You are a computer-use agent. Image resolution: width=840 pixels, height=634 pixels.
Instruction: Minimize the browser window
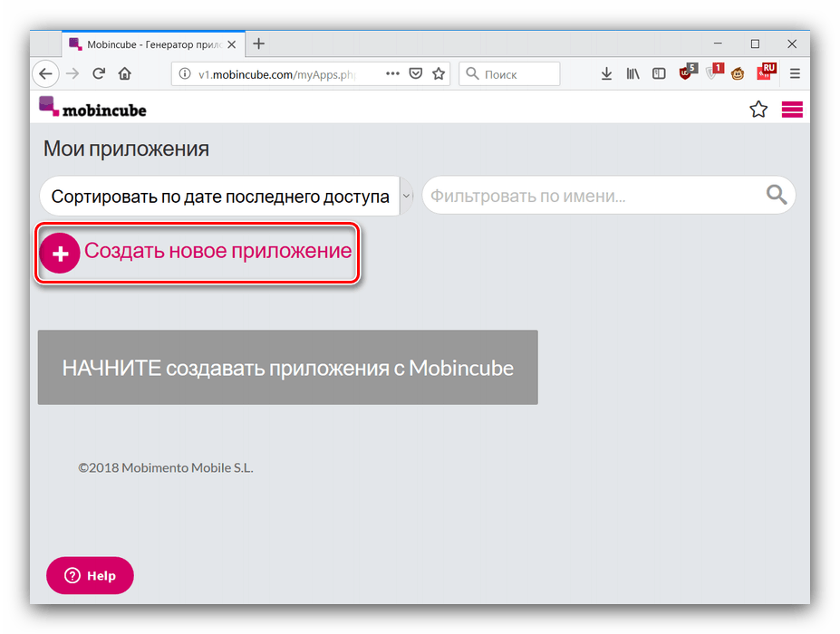pos(718,43)
